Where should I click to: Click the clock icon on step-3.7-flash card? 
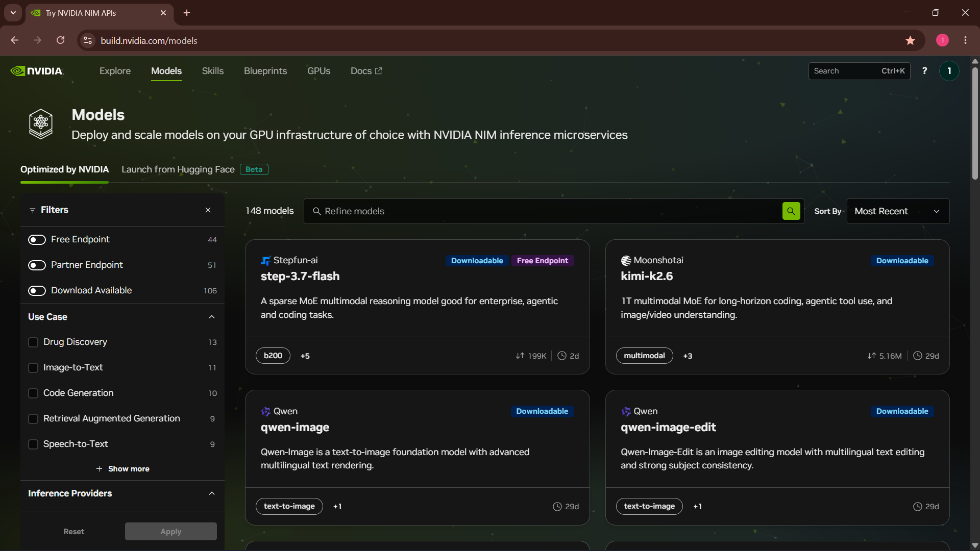561,356
